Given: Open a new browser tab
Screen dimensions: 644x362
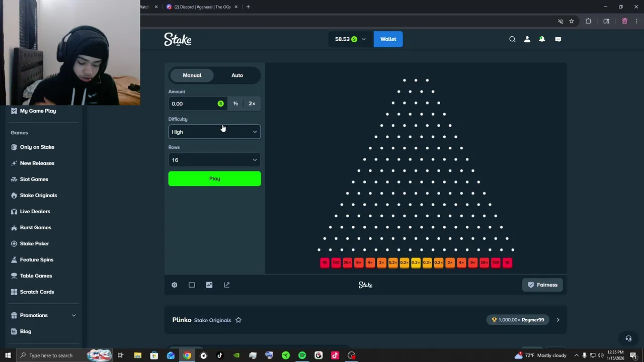Looking at the screenshot, I should point(248,7).
